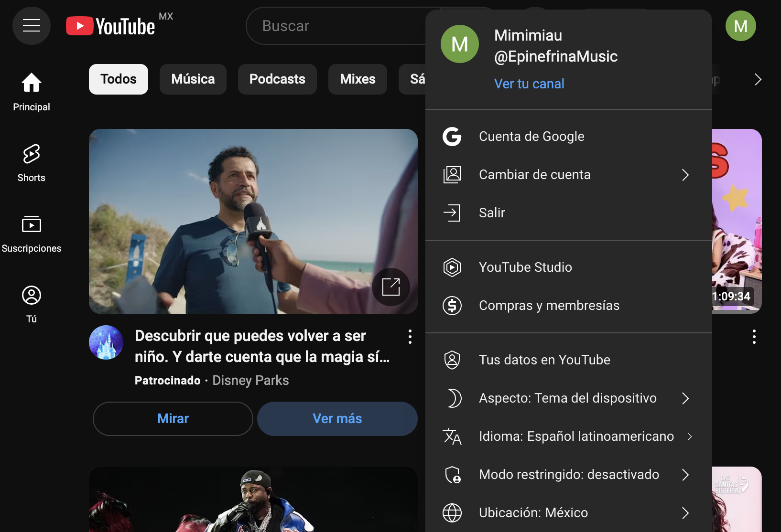Click Ver tu canal link
This screenshot has height=532, width=781.
[x=529, y=84]
